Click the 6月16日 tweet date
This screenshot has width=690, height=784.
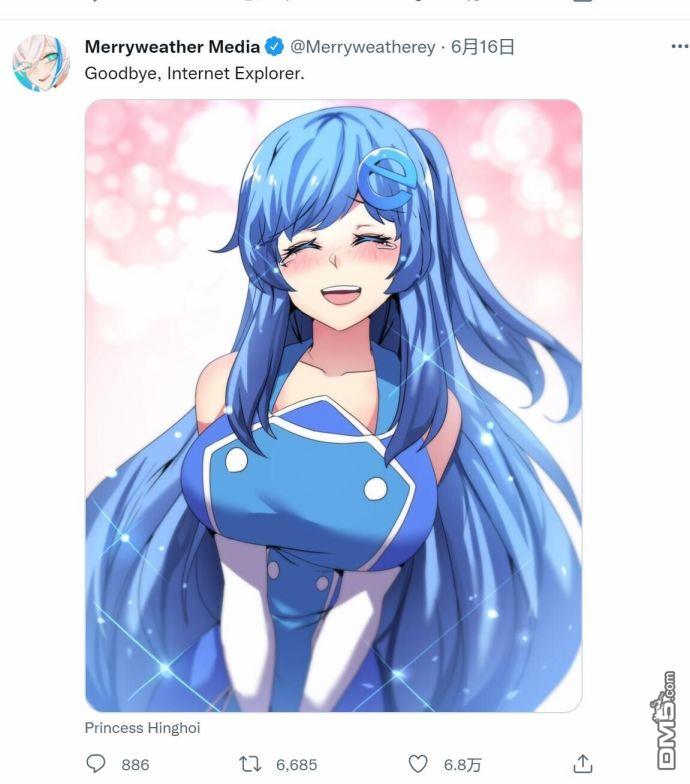pos(482,47)
